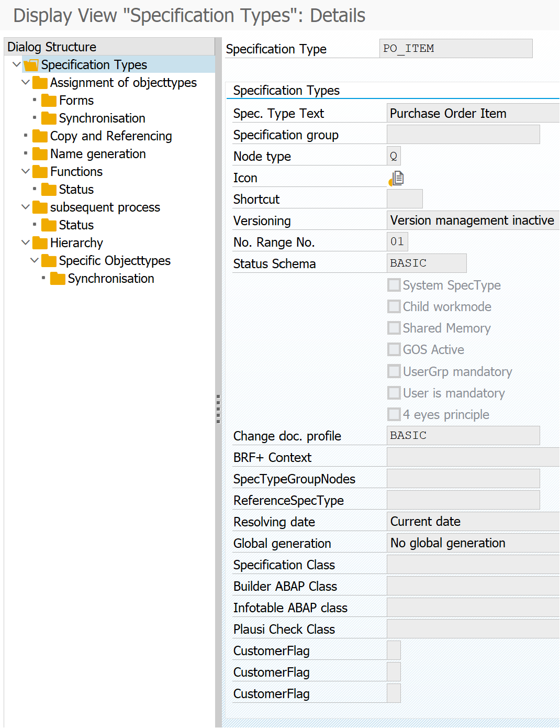Viewport: 560px width, 728px height.
Task: Select Status under Functions in the tree
Action: point(76,190)
